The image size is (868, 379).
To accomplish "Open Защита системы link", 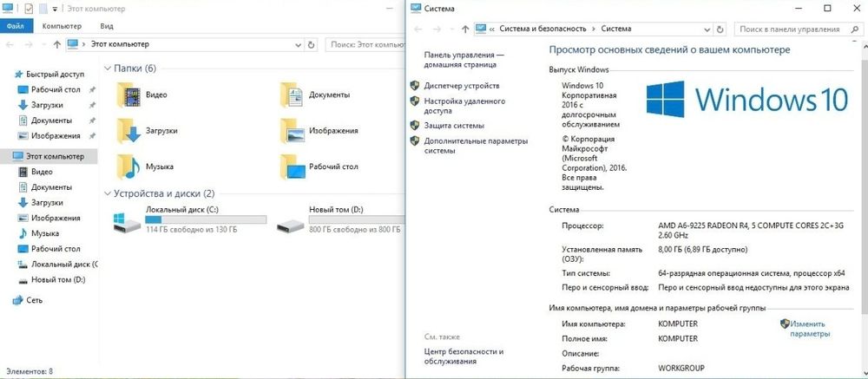I will (x=454, y=126).
